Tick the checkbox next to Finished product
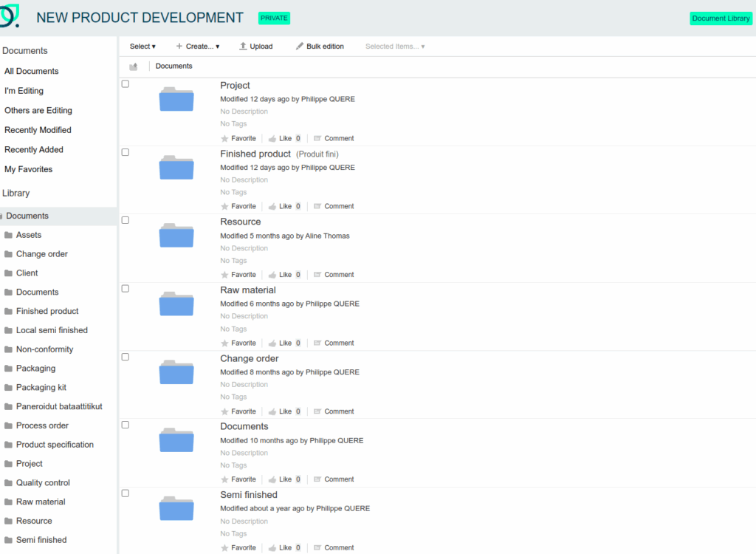Screen dimensions: 756x554 [126, 152]
